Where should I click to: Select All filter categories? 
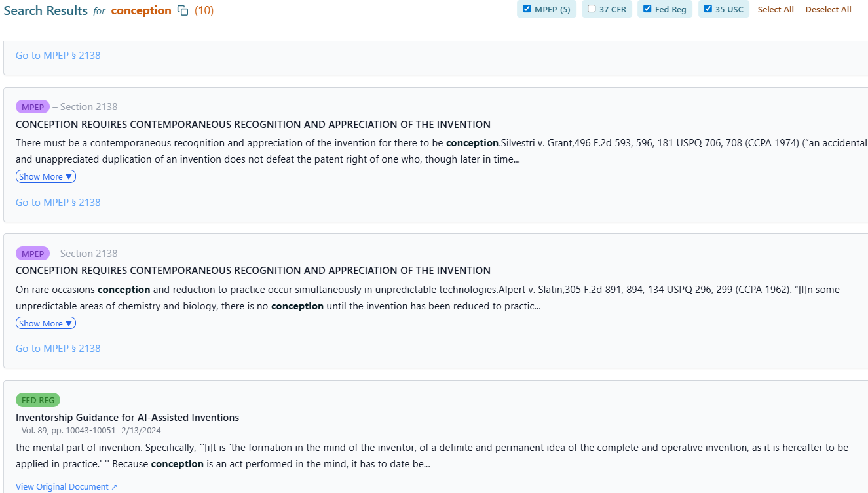click(x=775, y=9)
